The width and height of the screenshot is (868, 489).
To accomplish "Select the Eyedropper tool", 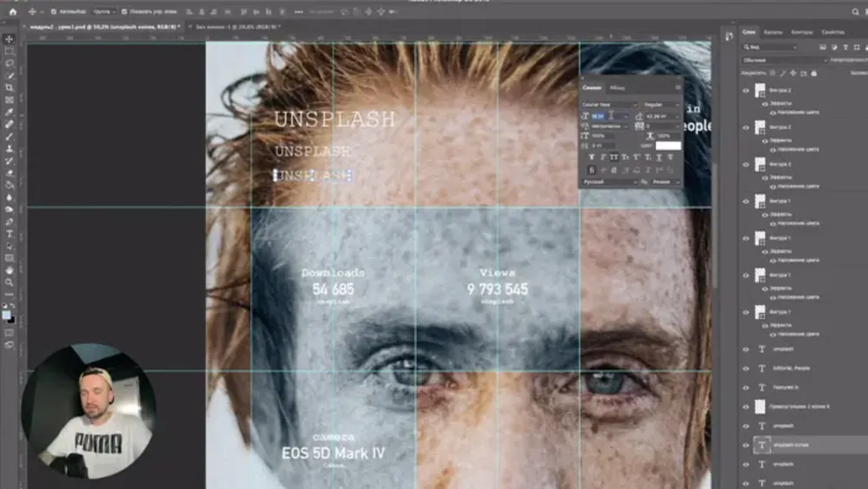I will (9, 112).
